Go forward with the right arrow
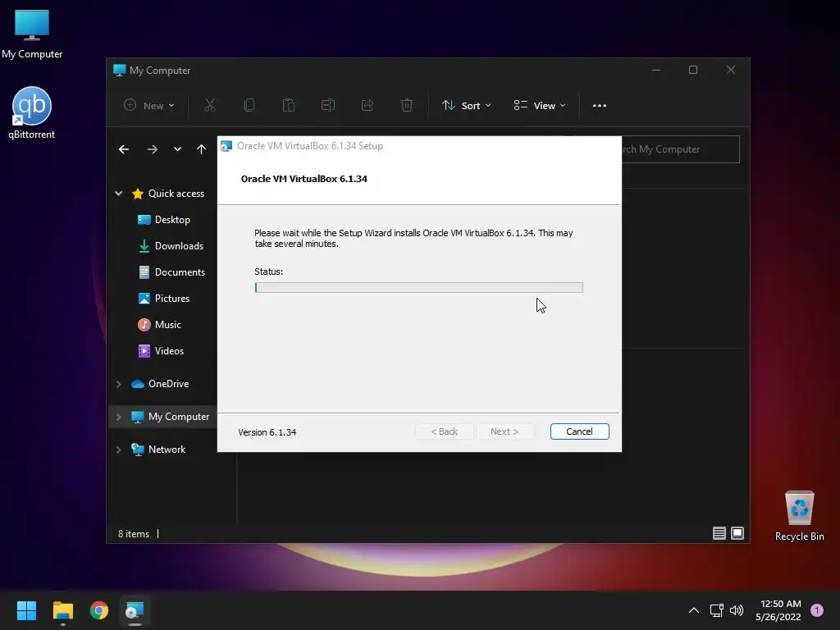The height and width of the screenshot is (630, 840). tap(152, 149)
